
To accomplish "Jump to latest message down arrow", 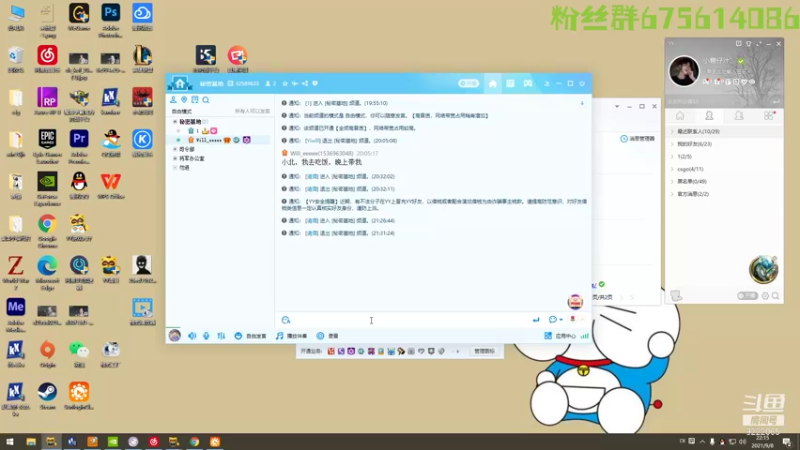I will tap(582, 103).
